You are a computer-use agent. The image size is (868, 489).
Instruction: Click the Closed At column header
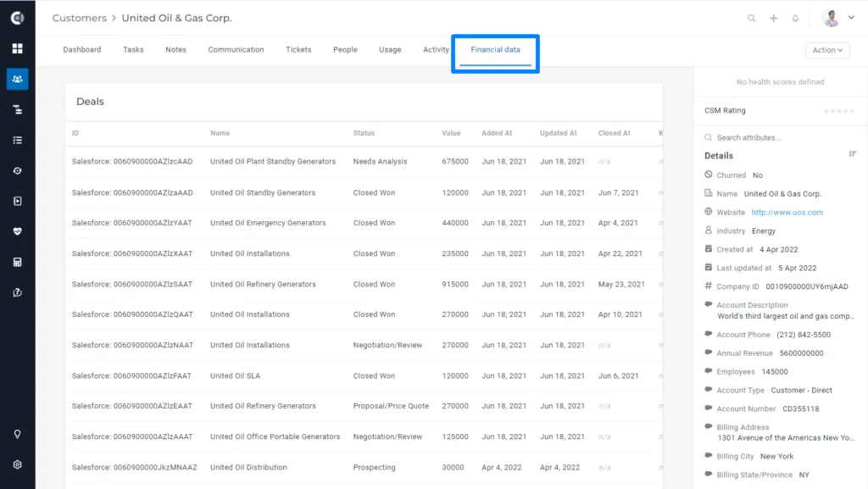[614, 133]
